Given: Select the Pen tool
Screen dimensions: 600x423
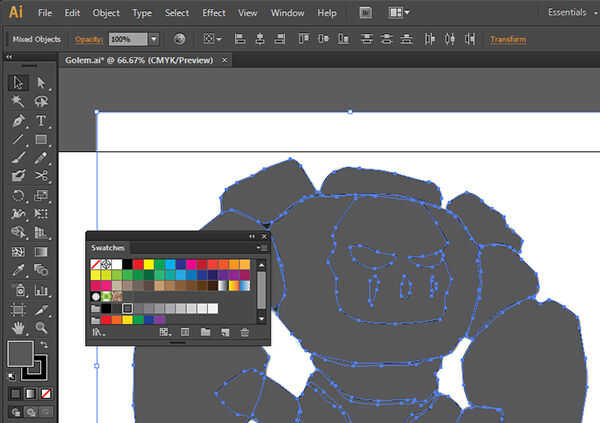Looking at the screenshot, I should click(x=19, y=121).
